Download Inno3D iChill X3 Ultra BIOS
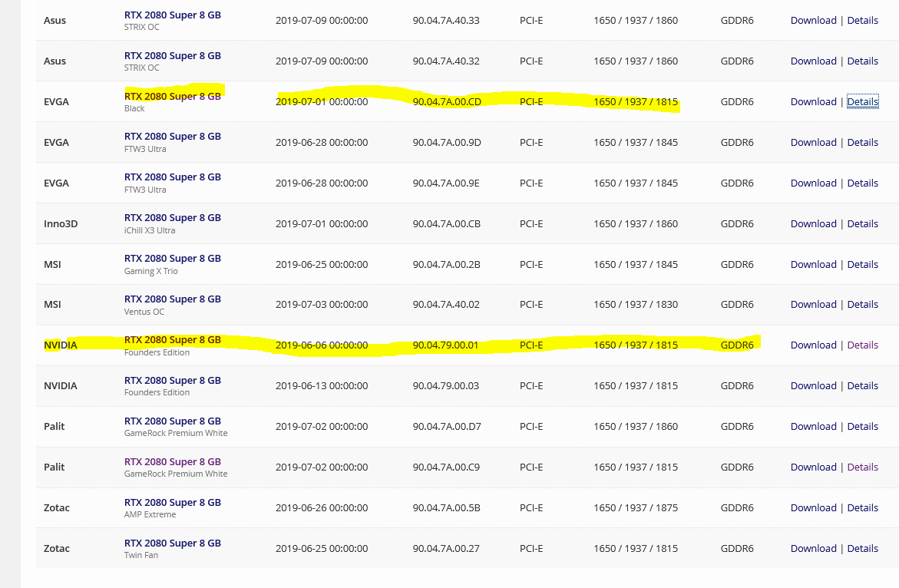Viewport: 899px width, 588px height. 813,224
